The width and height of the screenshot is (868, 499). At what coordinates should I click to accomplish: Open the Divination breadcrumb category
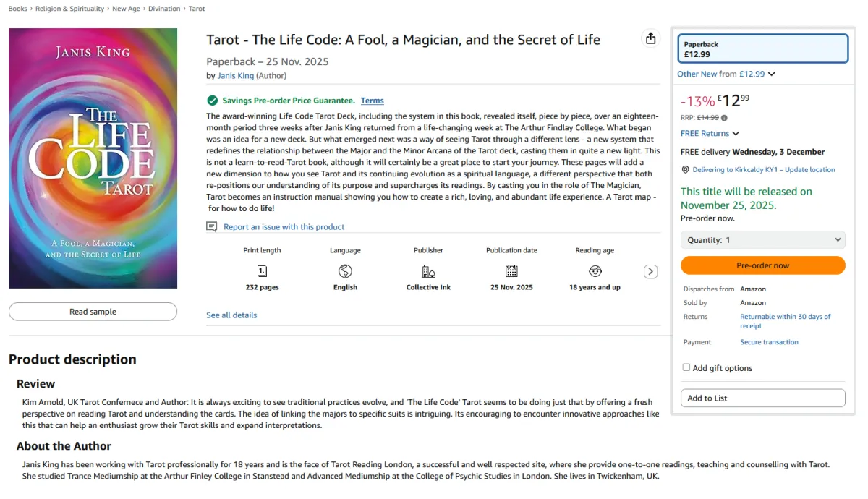166,9
